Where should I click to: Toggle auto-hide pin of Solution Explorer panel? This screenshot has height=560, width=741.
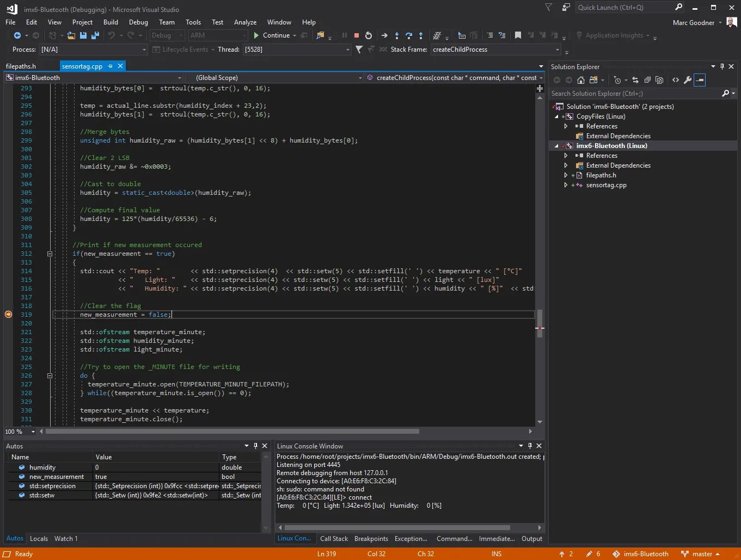pyautogui.click(x=722, y=66)
